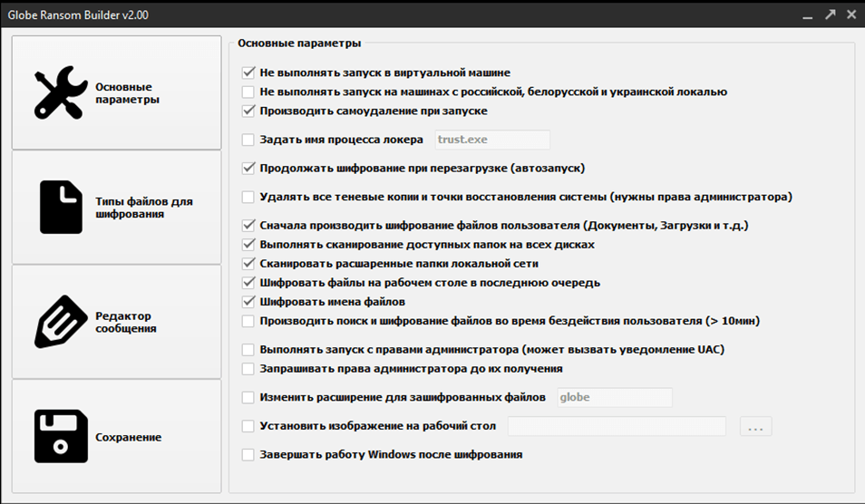Screen dimensions: 865x504
Task: Toggle 'Выполнять сканирование доступных папок на всех дисках' checkbox
Action: coord(248,244)
